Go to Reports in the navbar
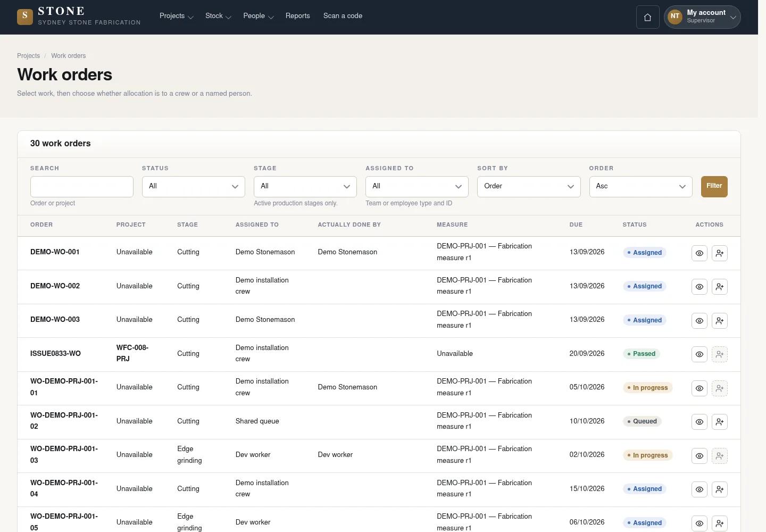Screen dimensions: 766x532 coord(297,16)
